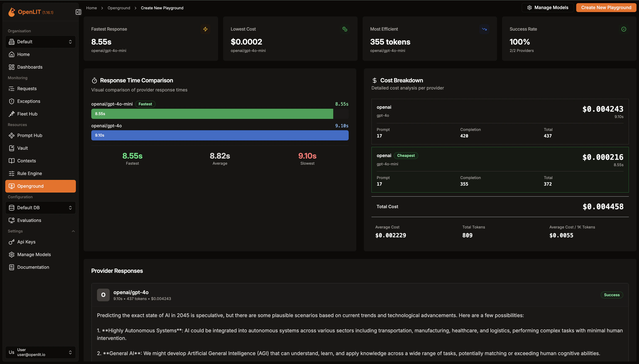
Task: Click the Manage Models top button
Action: 548,8
